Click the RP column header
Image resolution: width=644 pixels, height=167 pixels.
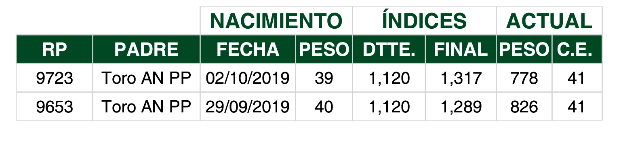click(x=55, y=49)
